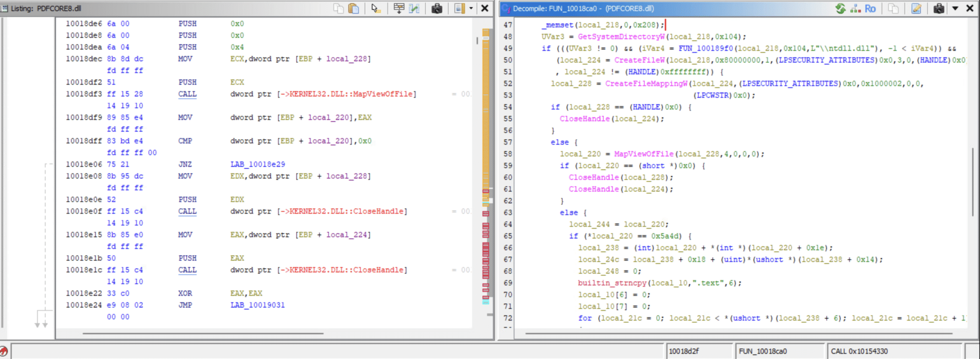Viewport: 980px width, 359px height.
Task: Click _memset on decompile line 47
Action: coord(557,25)
